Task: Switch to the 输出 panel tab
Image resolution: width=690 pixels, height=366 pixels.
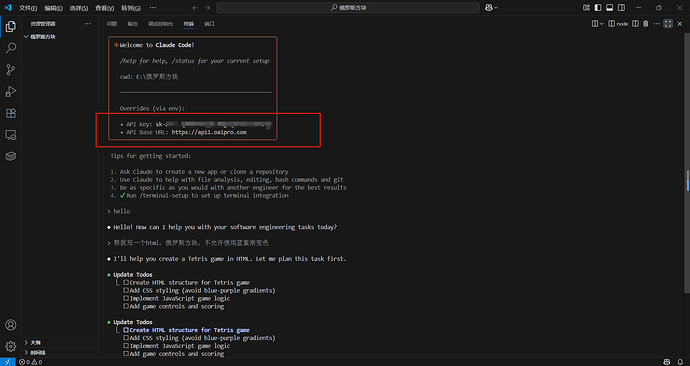Action: [132, 24]
